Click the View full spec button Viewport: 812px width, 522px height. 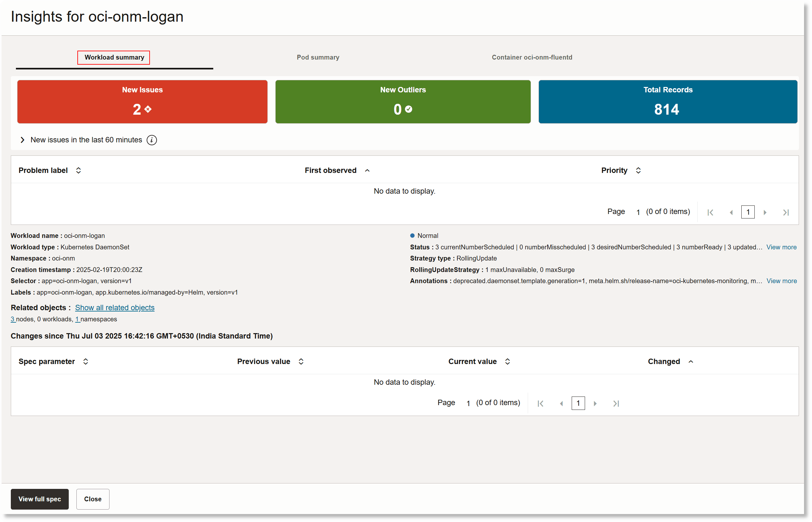(40, 499)
